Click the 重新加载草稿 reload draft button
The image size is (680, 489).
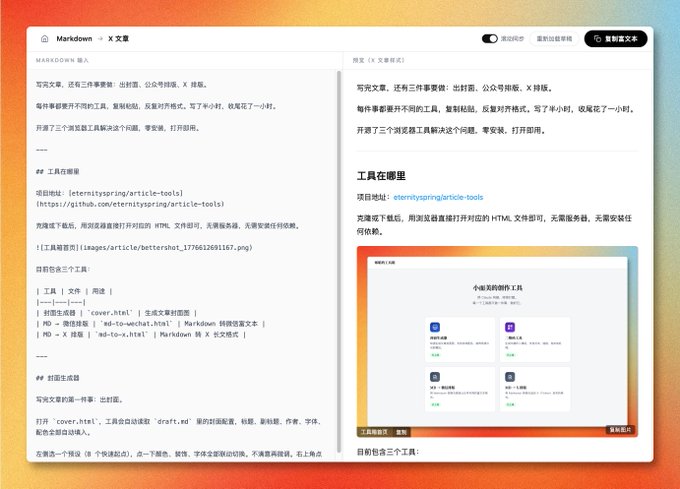(554, 39)
